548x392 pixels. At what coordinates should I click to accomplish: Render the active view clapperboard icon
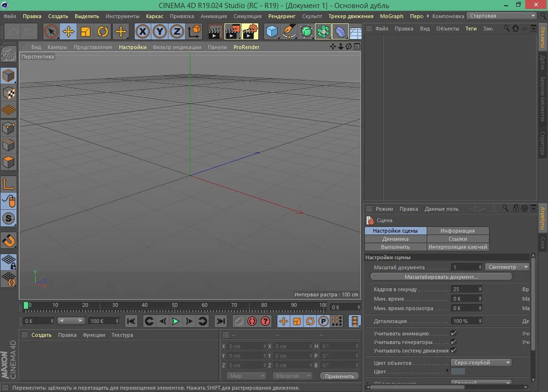215,32
